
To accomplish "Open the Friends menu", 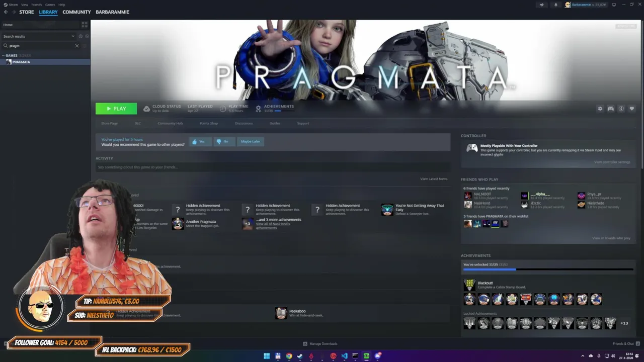I will pyautogui.click(x=37, y=5).
